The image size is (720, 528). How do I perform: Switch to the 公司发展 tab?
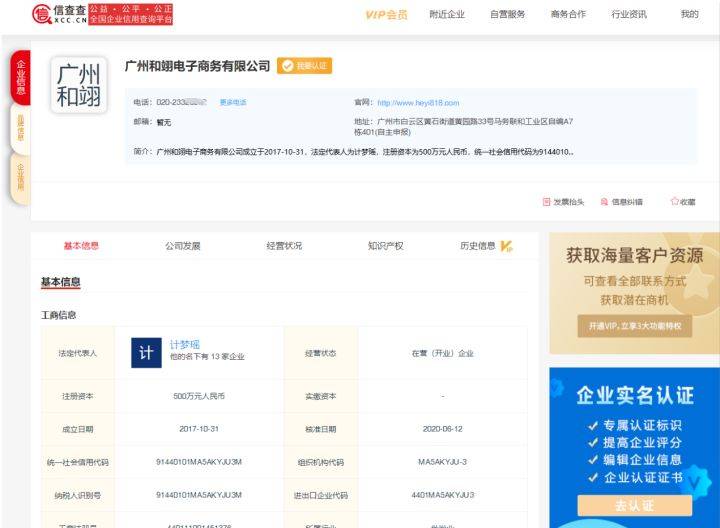(183, 246)
